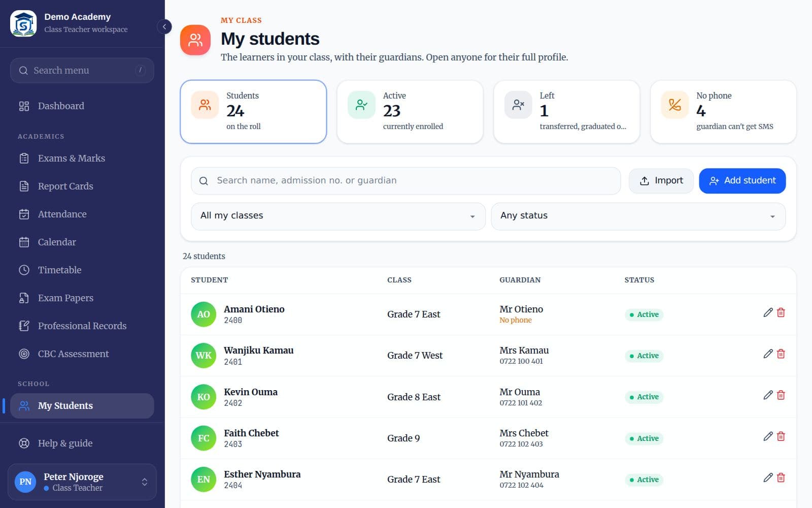The width and height of the screenshot is (812, 508).
Task: Click the AO avatar for Amani Otieno
Action: point(204,314)
